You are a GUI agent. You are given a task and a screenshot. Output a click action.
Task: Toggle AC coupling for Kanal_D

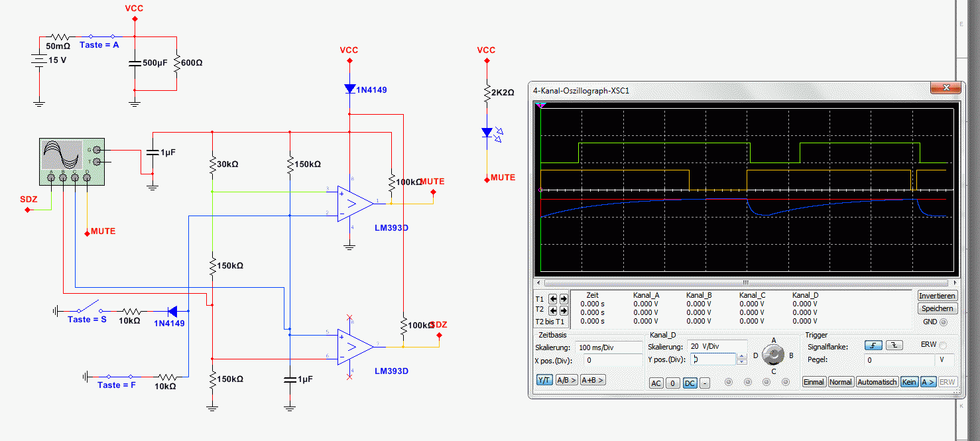coord(656,383)
